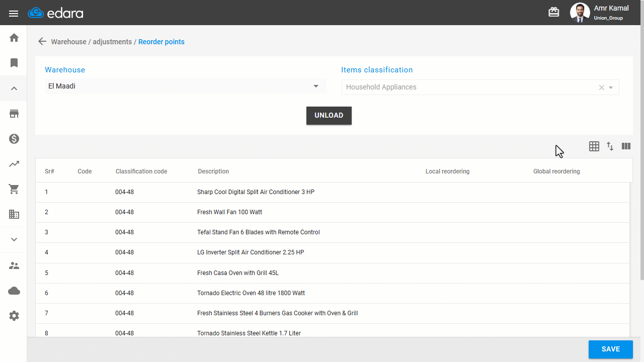Expand sidebar section with down chevron
The width and height of the screenshot is (644, 362).
pos(14,240)
